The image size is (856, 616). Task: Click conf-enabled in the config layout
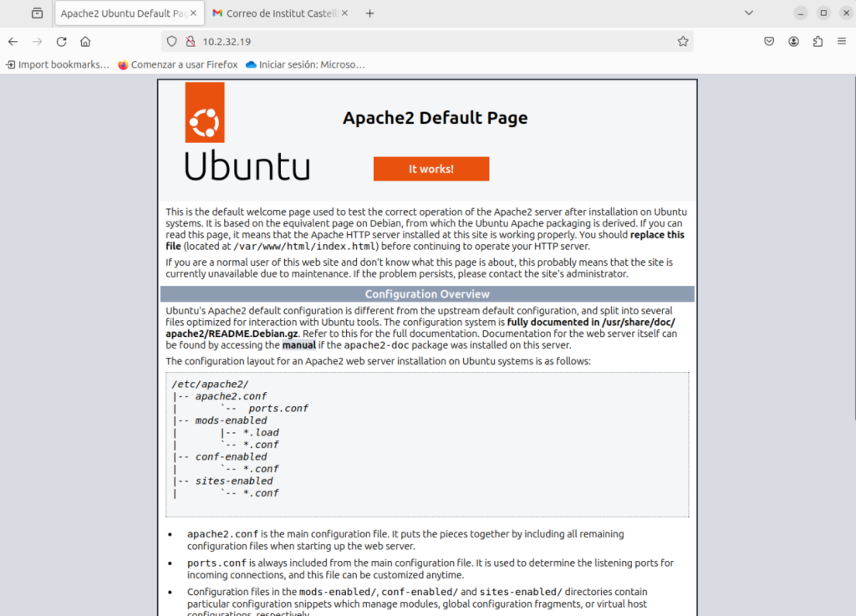tap(232, 456)
